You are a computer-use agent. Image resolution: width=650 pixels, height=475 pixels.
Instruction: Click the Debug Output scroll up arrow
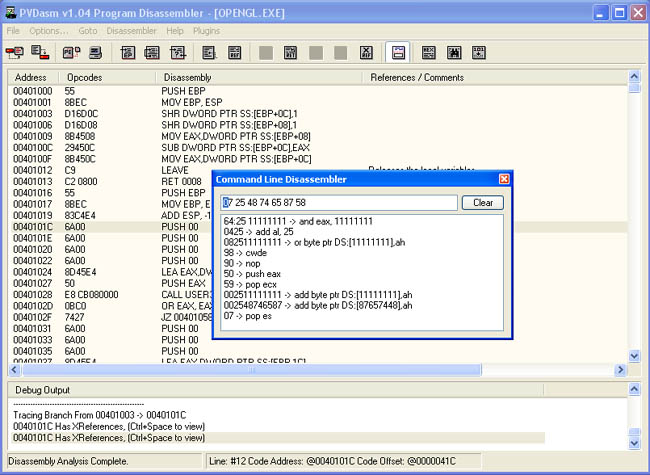click(x=634, y=389)
